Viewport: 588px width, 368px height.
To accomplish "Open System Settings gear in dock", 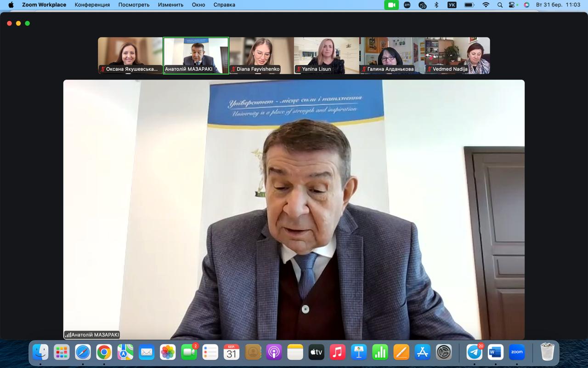I will (444, 352).
